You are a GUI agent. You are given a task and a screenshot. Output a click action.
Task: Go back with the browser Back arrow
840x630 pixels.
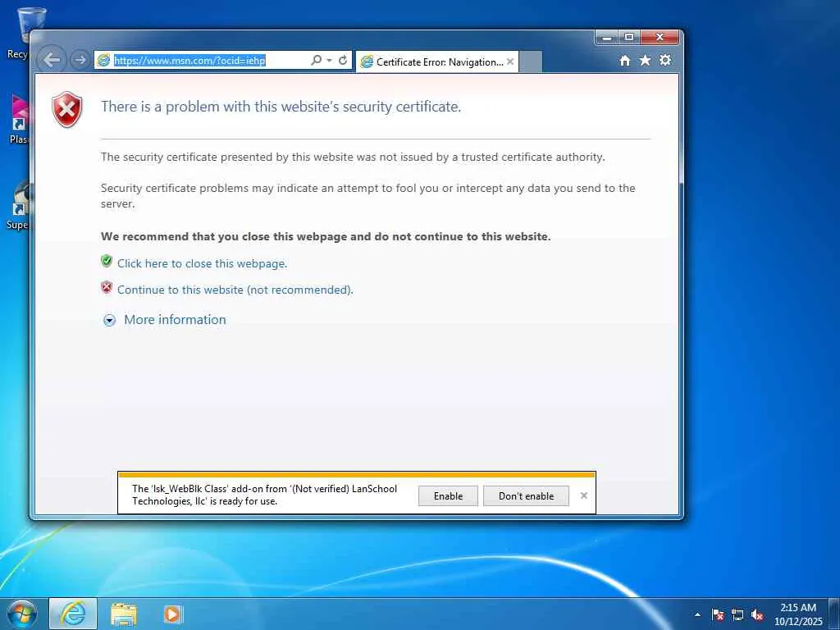52,60
